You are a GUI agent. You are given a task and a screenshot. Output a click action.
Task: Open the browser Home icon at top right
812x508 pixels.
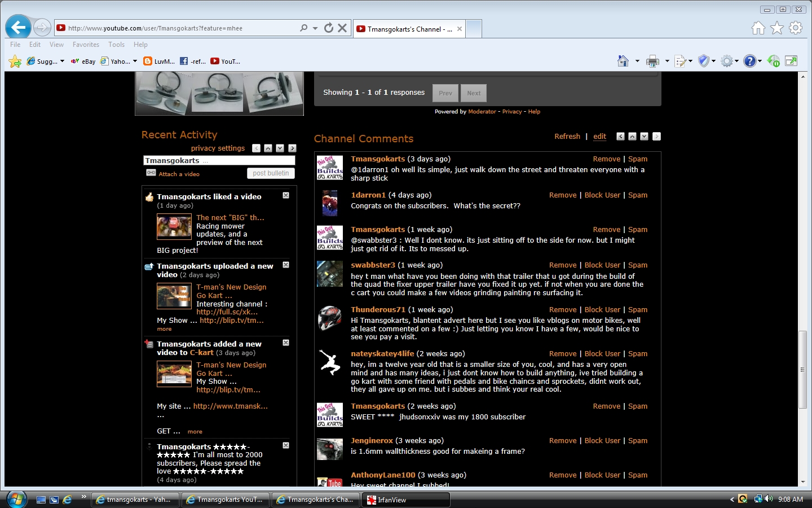click(758, 28)
